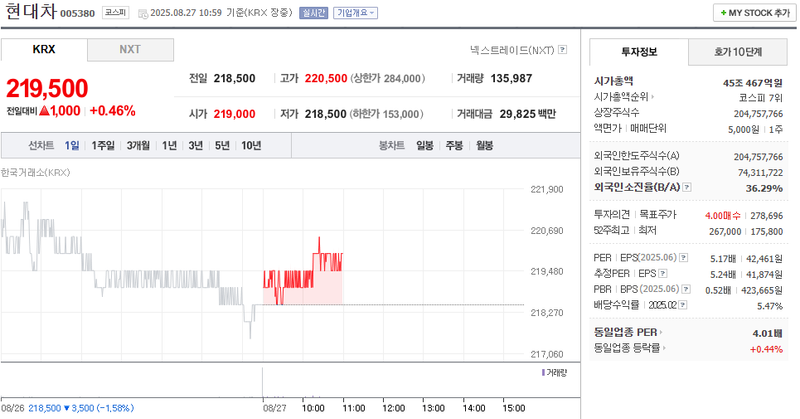Click the 거래량 legend marker under the chart

click(543, 373)
